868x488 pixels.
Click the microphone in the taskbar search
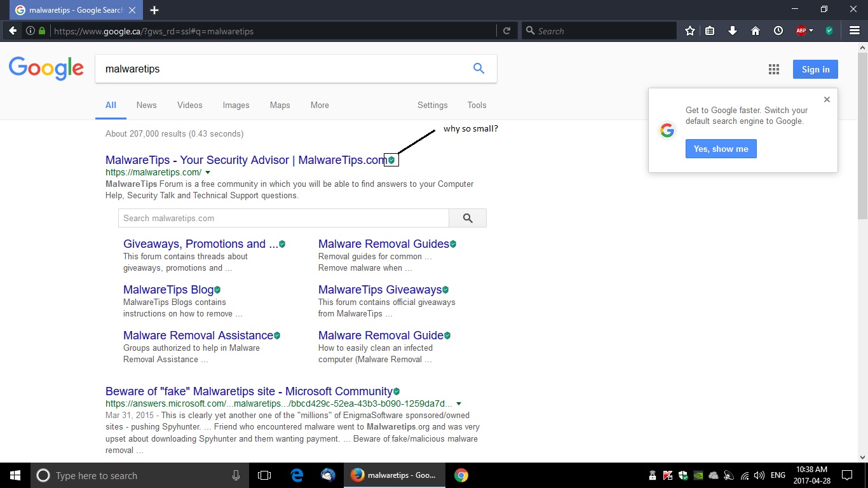(x=236, y=475)
